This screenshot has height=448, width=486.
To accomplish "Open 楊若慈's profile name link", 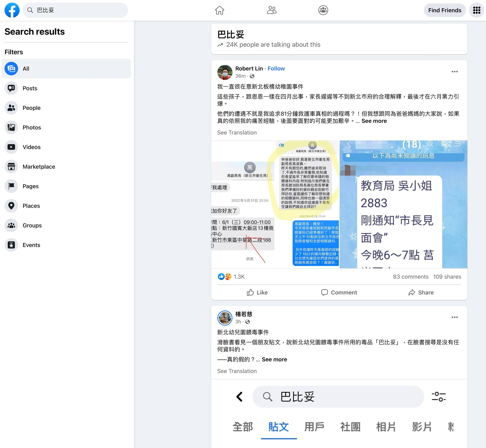I will 244,314.
